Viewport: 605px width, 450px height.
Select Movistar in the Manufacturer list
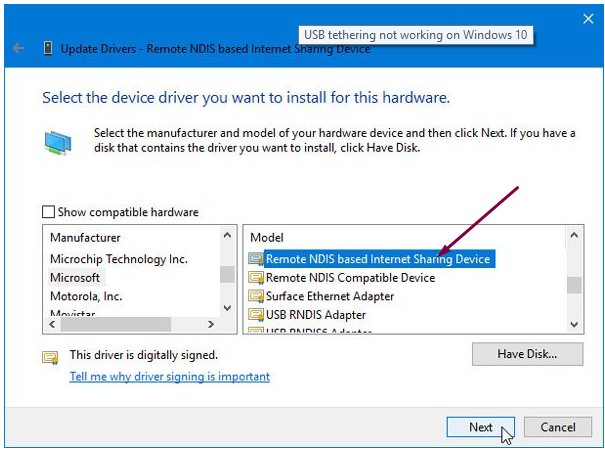73,313
